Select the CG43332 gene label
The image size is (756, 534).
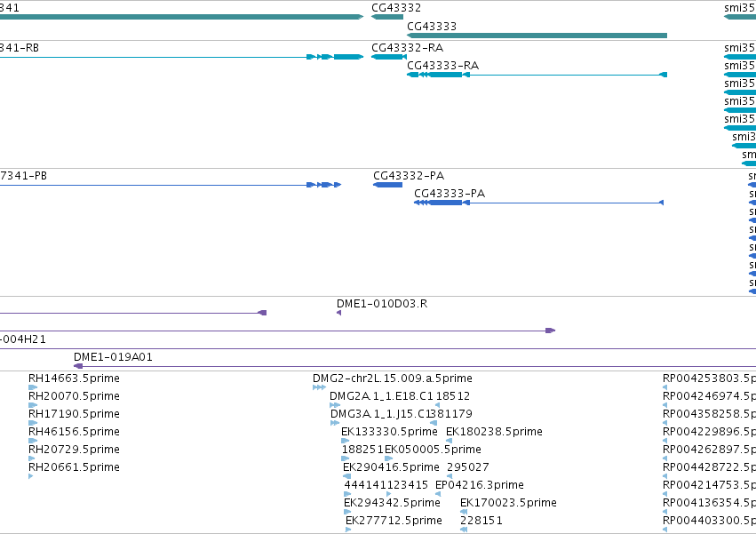tap(396, 8)
